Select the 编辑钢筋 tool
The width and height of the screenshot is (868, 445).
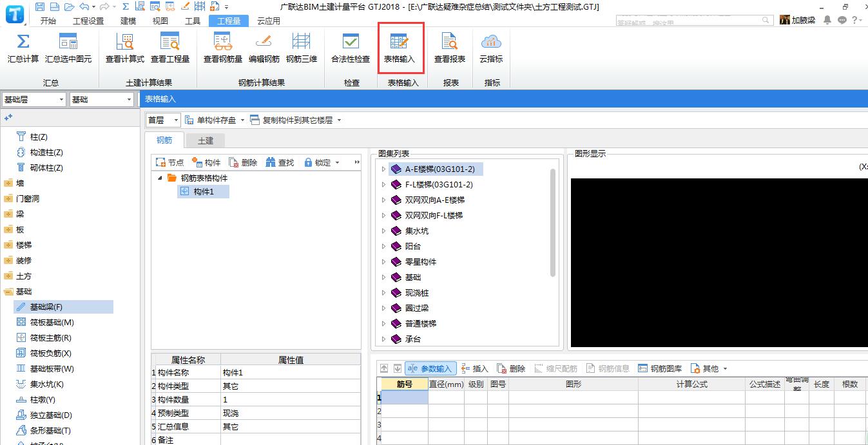pos(264,48)
